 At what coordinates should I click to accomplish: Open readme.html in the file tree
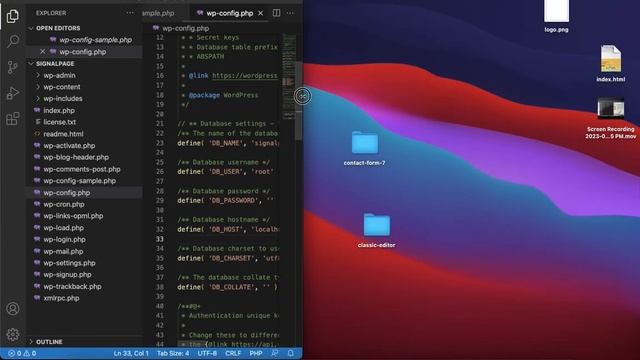pos(63,134)
